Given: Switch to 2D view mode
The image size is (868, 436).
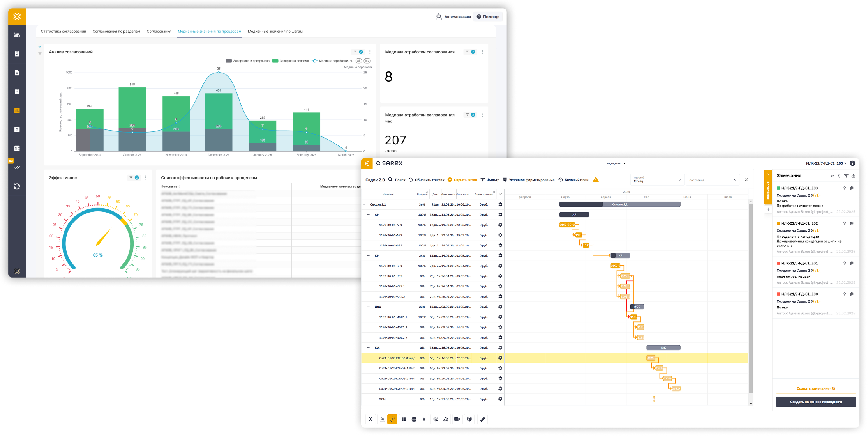Looking at the screenshot, I should point(382,419).
